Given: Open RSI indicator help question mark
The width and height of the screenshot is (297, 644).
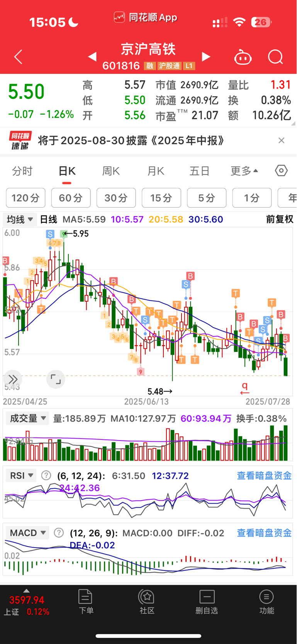Looking at the screenshot, I should (x=46, y=475).
